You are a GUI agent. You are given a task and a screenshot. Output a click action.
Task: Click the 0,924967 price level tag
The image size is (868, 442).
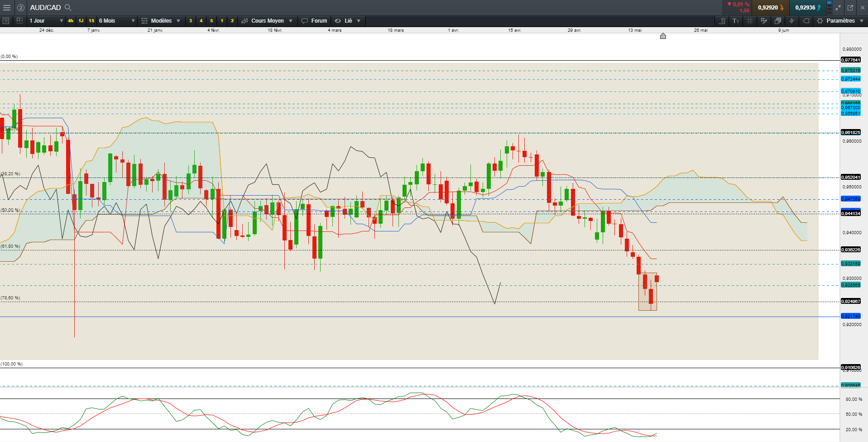tap(851, 301)
